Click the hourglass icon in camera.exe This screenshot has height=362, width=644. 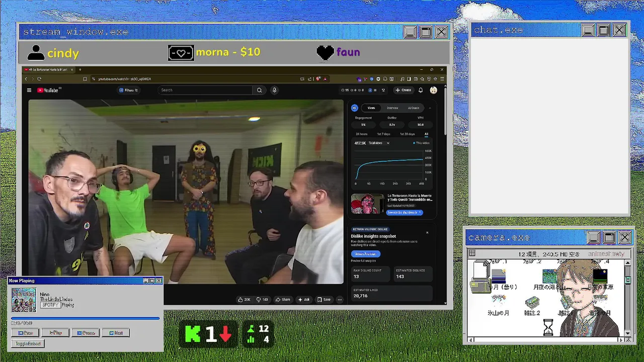click(x=548, y=328)
